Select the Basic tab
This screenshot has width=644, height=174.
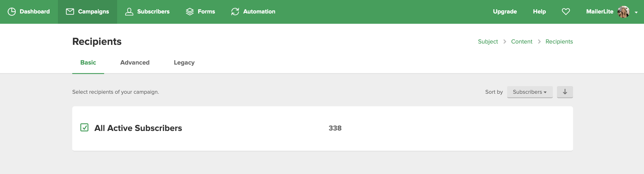click(x=88, y=63)
